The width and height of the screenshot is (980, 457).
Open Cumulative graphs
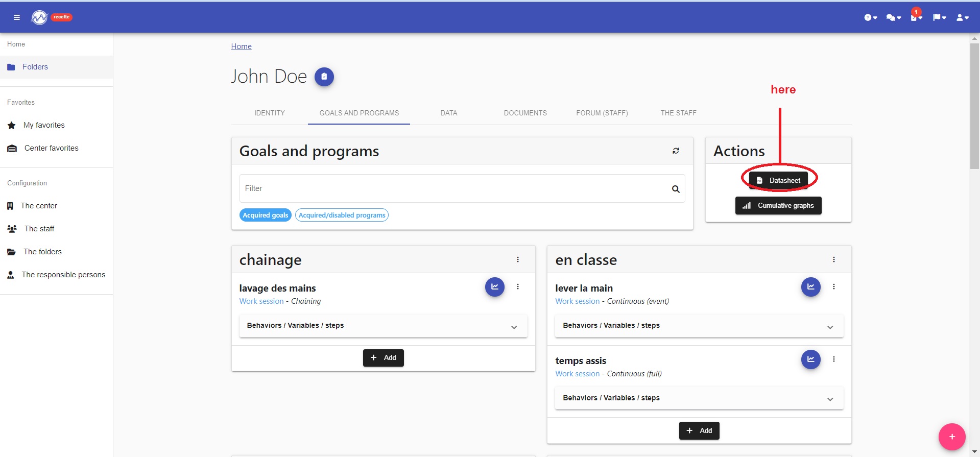click(x=778, y=206)
